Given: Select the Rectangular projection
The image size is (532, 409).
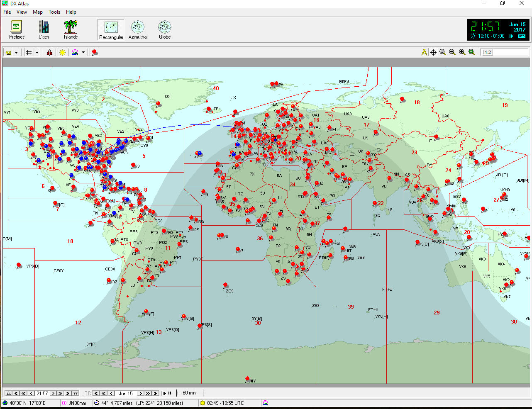Looking at the screenshot, I should (111, 30).
